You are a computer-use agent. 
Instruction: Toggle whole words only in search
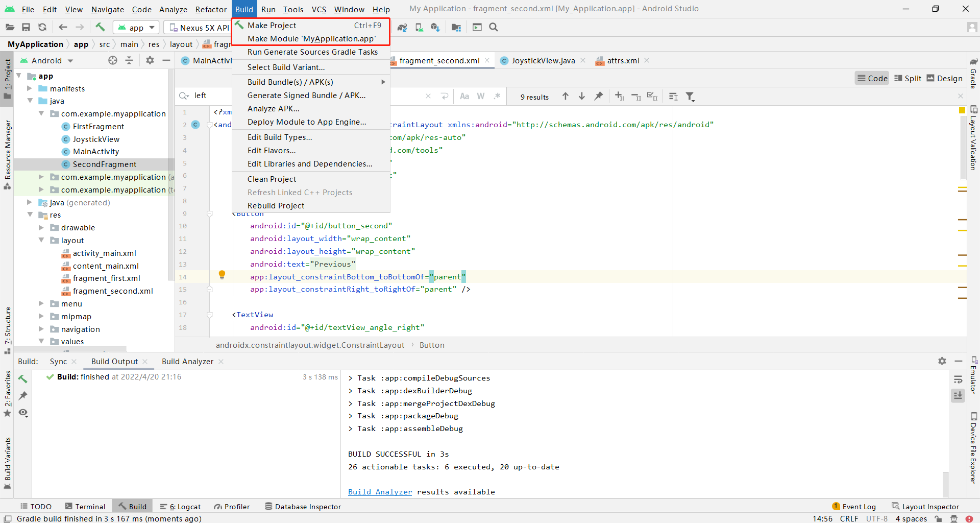480,96
